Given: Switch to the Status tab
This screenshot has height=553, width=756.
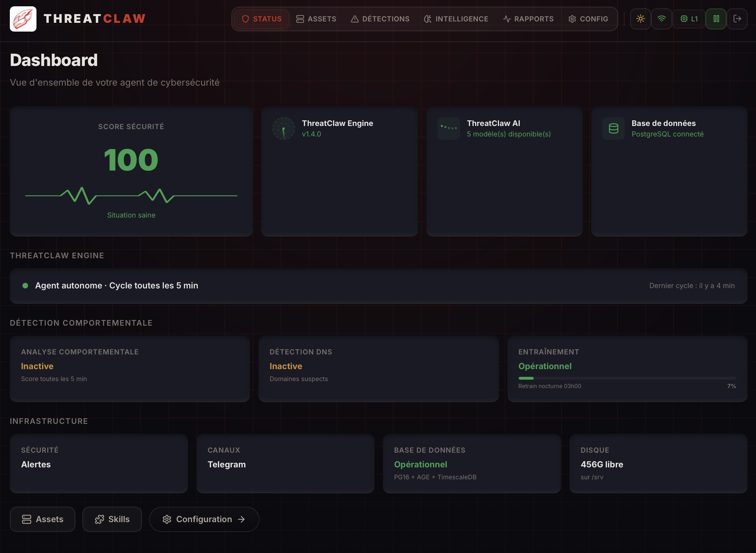Looking at the screenshot, I should 261,19.
